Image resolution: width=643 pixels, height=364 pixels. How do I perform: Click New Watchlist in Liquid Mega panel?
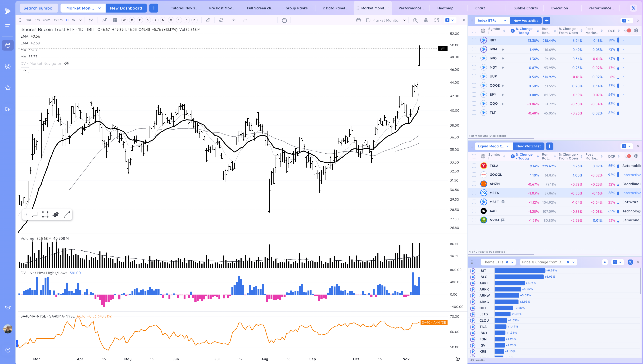coord(528,146)
